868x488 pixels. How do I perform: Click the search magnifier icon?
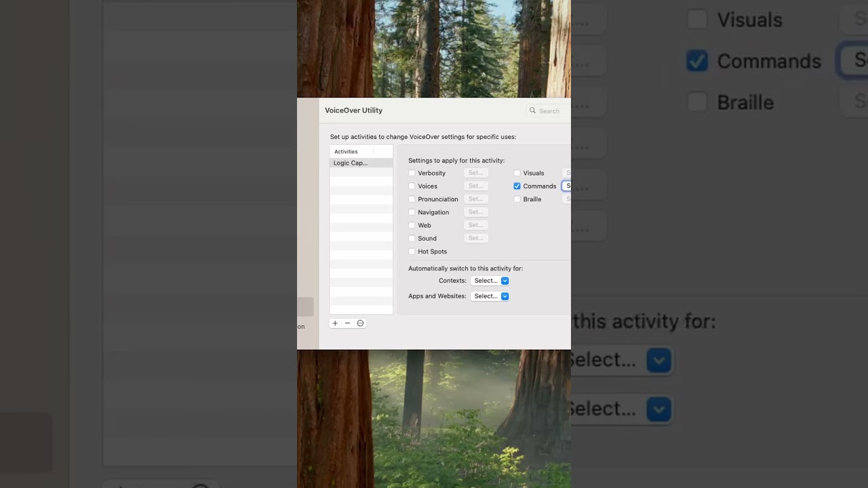(x=533, y=110)
